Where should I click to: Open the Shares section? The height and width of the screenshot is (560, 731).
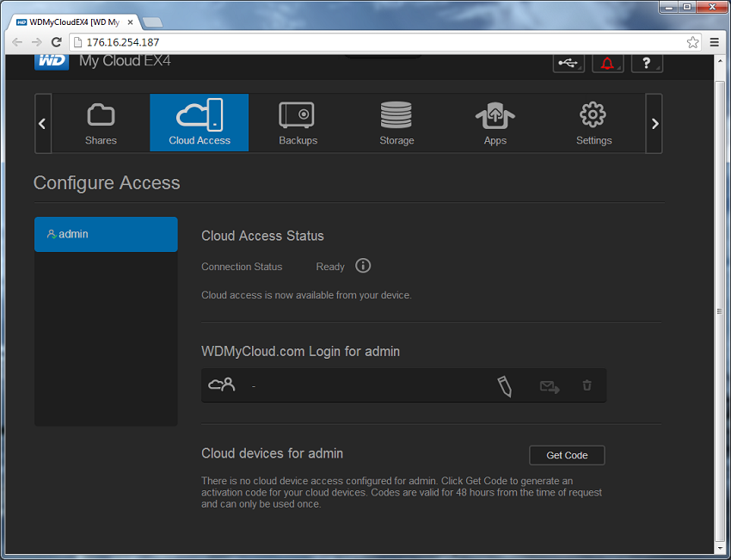click(x=101, y=123)
